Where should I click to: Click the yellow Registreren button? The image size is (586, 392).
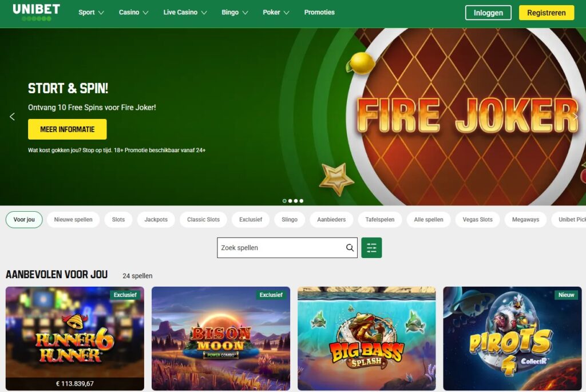point(547,13)
